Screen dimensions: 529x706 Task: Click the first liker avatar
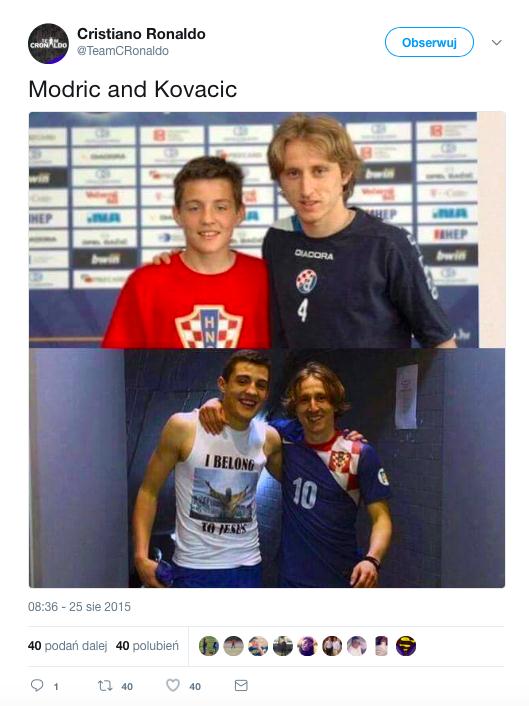coord(209,646)
